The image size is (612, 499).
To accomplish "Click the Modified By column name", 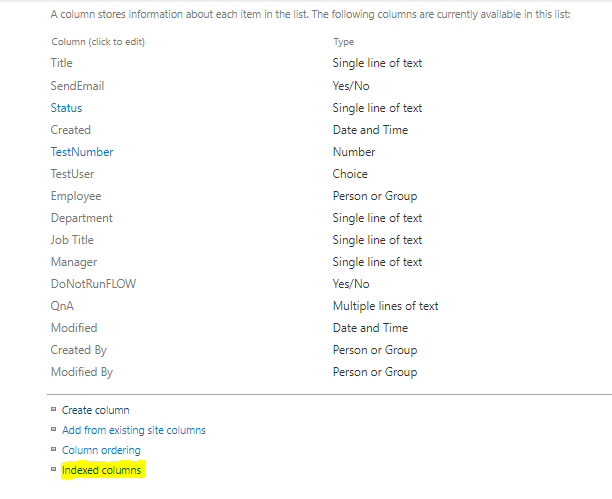I will (x=82, y=372).
